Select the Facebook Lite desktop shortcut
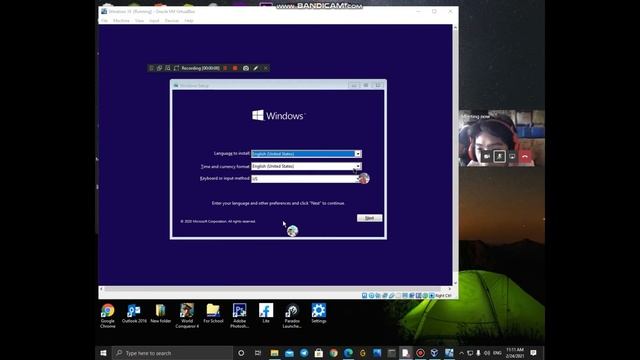The width and height of the screenshot is (640, 360). click(x=266, y=314)
